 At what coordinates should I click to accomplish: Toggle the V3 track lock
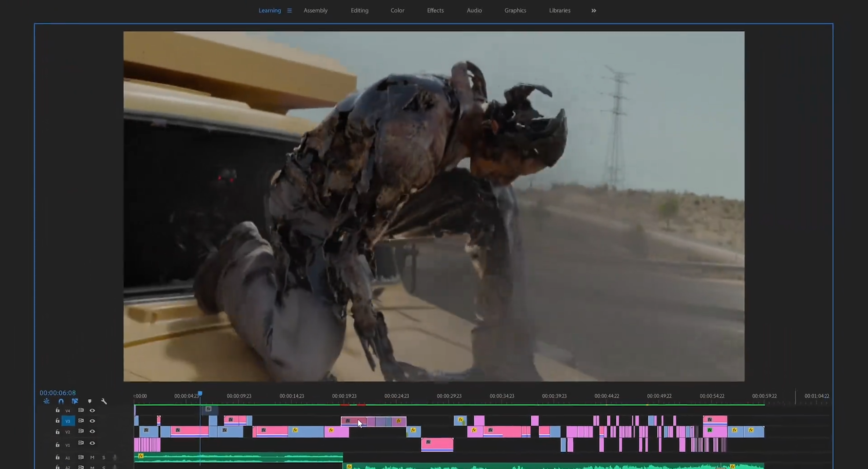pyautogui.click(x=57, y=421)
